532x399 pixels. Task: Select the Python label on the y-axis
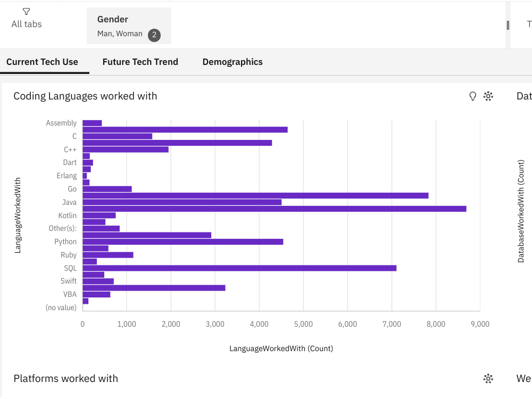tap(65, 242)
